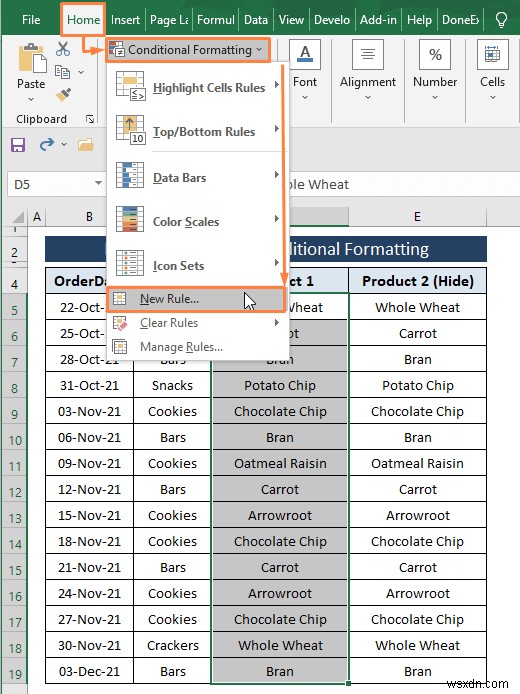Click the Icon Sets icon
This screenshot has width=520, height=694.
pyautogui.click(x=130, y=263)
